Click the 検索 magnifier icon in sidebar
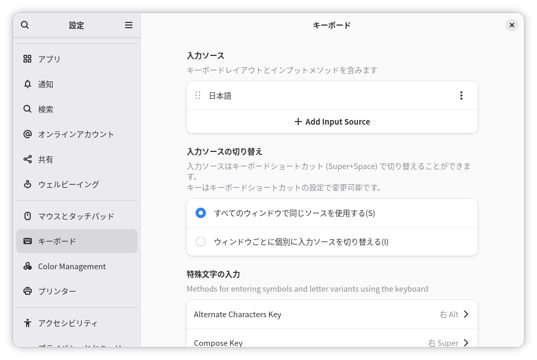Screen dimensions: 537x360 (x=27, y=109)
